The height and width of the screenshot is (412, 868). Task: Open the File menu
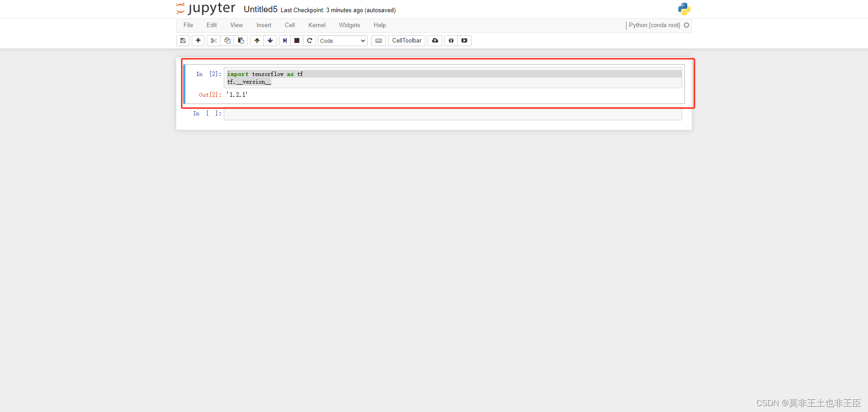tap(188, 25)
